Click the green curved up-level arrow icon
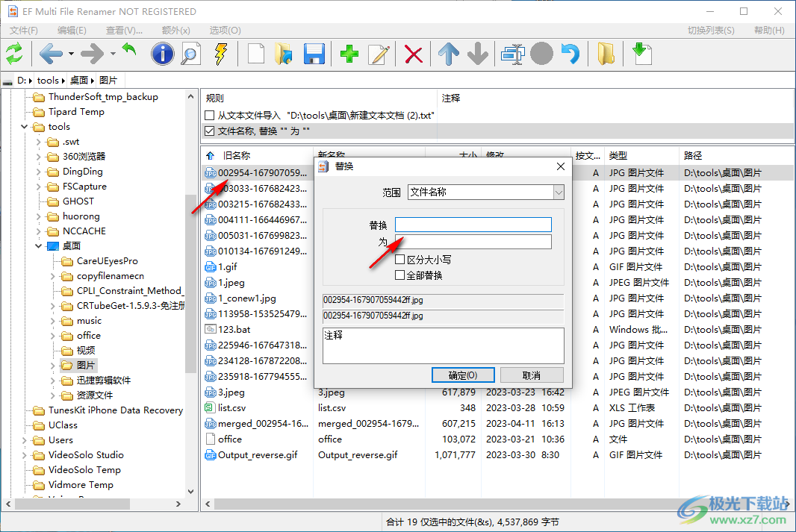The height and width of the screenshot is (532, 796). [x=129, y=51]
